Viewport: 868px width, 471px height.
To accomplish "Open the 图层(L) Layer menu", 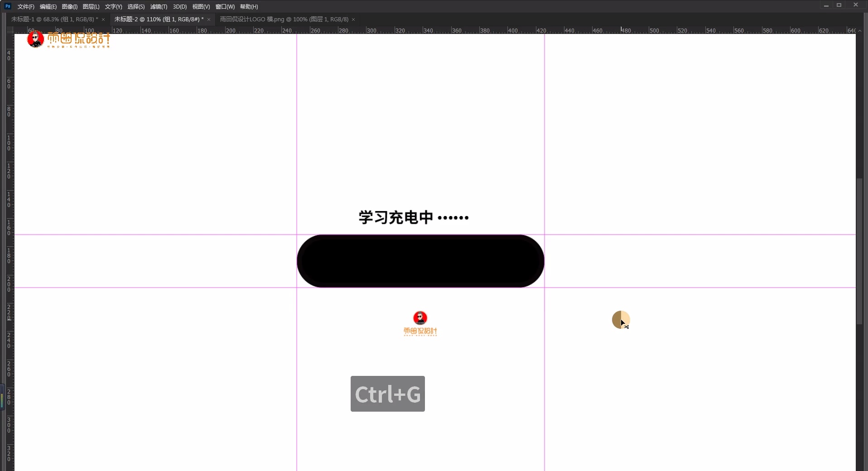I will point(90,6).
